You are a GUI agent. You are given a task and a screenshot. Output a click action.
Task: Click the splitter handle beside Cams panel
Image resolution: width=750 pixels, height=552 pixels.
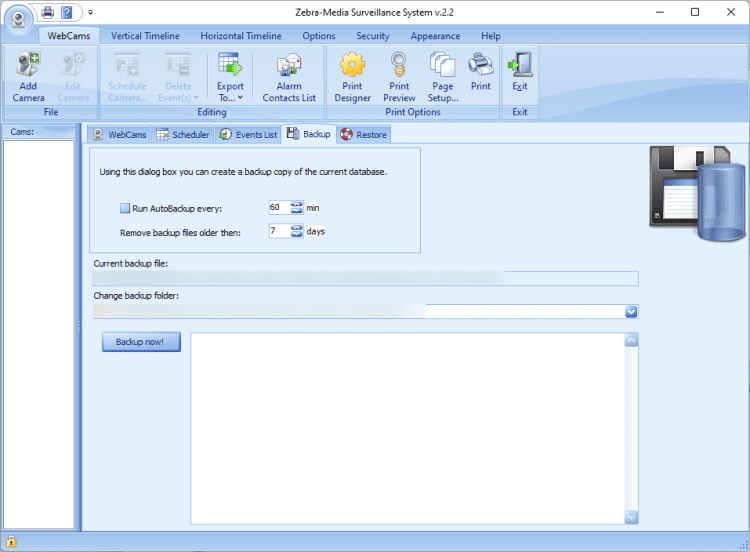pos(79,327)
